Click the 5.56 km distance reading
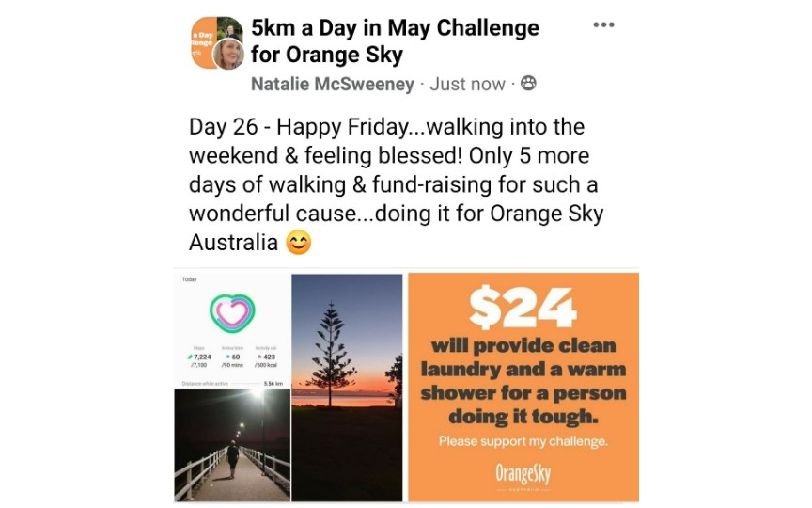 273,384
